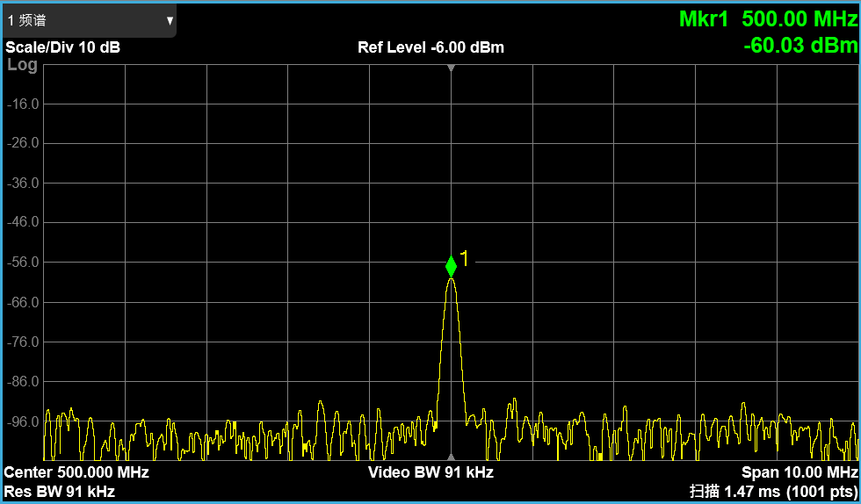Select the Scale/Div 10 dB setting
Viewport: 861px width, 504px height.
(62, 47)
